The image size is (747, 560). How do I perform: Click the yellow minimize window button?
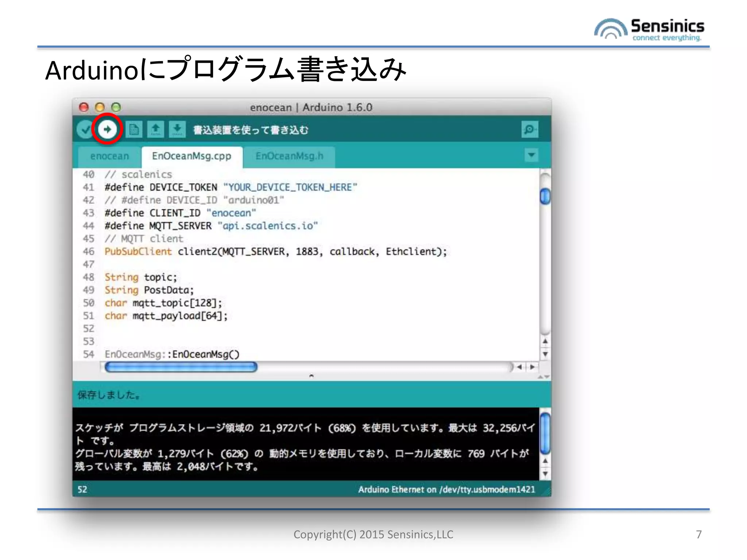(x=100, y=107)
